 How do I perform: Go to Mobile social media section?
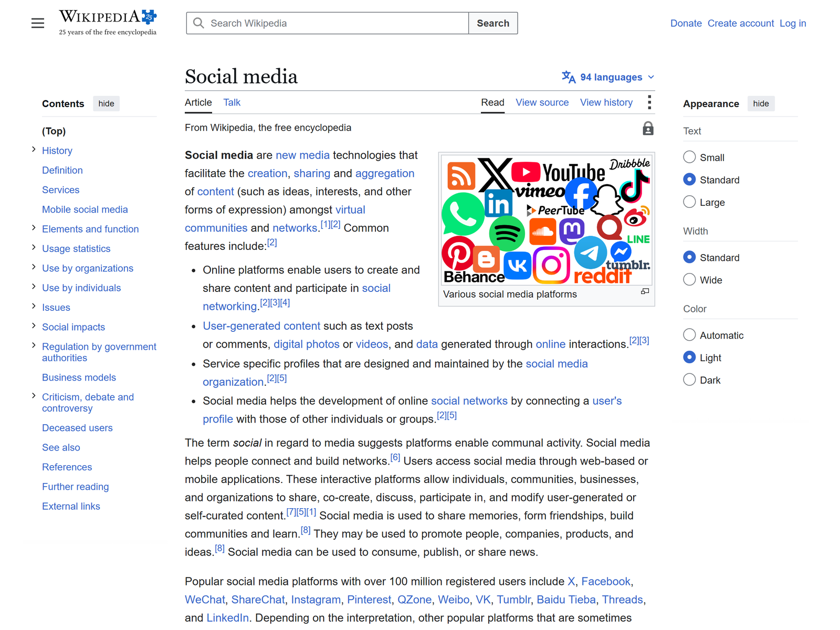[85, 209]
